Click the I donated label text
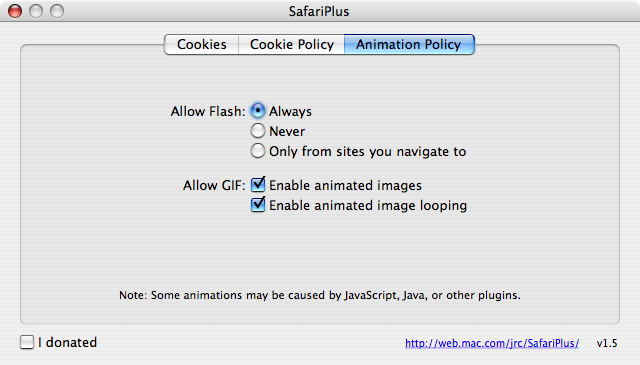The height and width of the screenshot is (365, 640). click(x=67, y=342)
